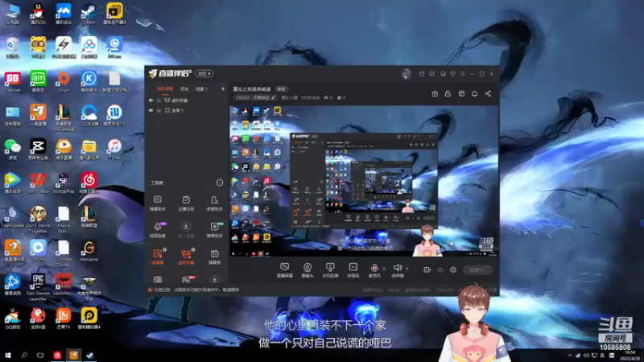Add a 手机投屏 phone casting source
Viewport: 644px width, 362px height.
pyautogui.click(x=330, y=270)
